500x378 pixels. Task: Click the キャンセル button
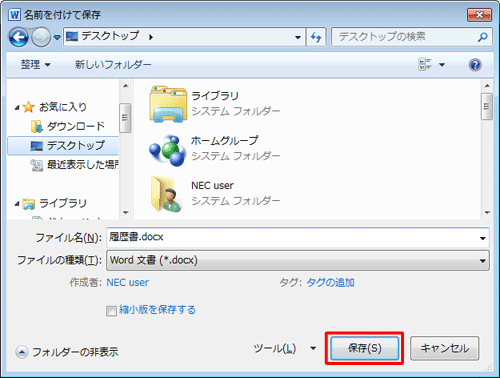[x=445, y=348]
